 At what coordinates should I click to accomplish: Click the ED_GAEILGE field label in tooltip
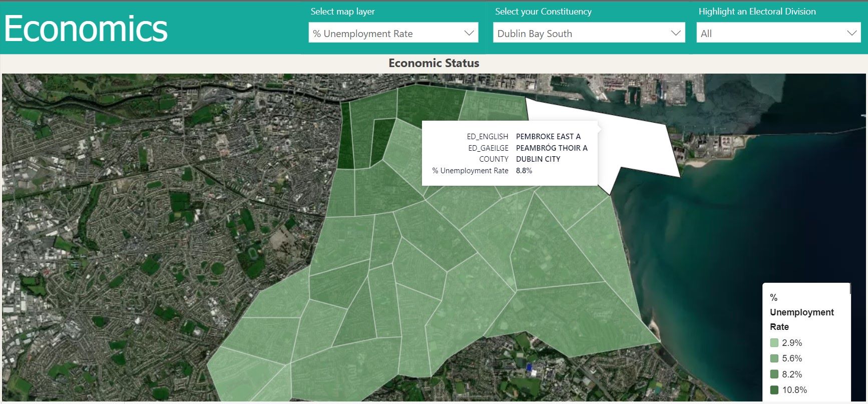pyautogui.click(x=488, y=148)
